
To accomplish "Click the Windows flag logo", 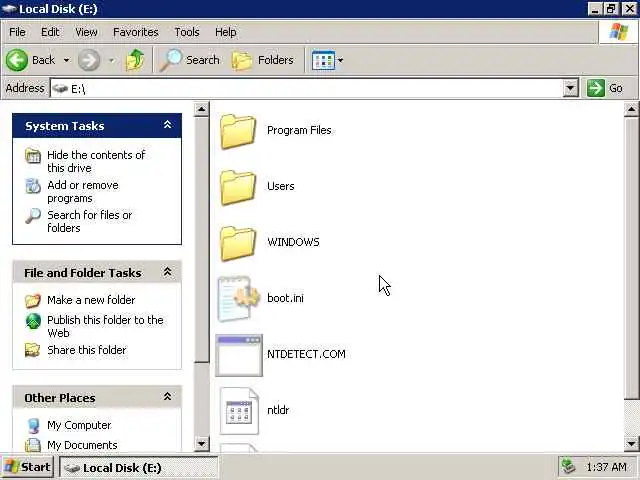I will point(618,32).
